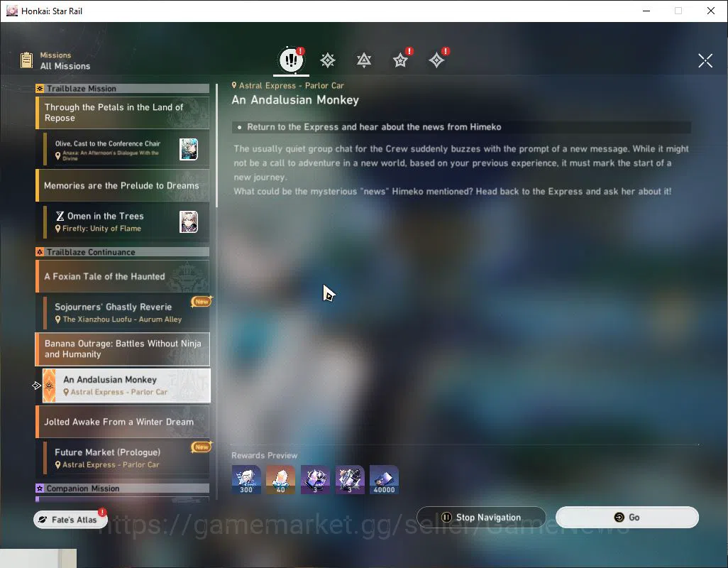The image size is (728, 568).
Task: Click Stop Navigation button
Action: (481, 517)
